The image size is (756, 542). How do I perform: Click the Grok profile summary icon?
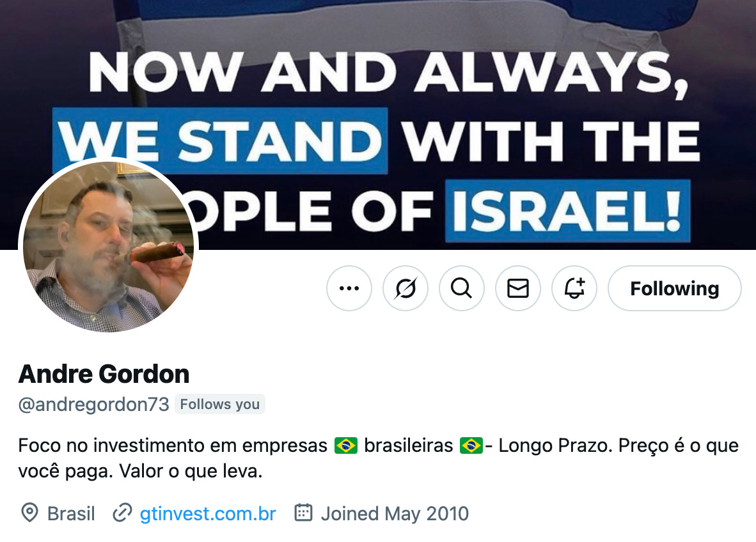tap(406, 288)
